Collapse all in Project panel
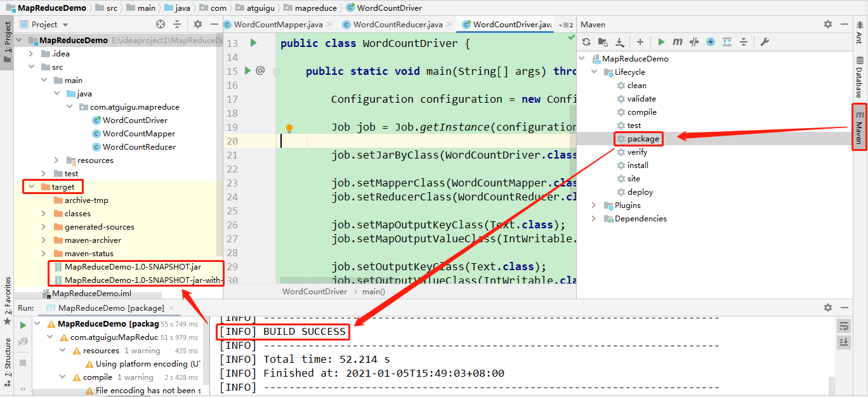 177,24
